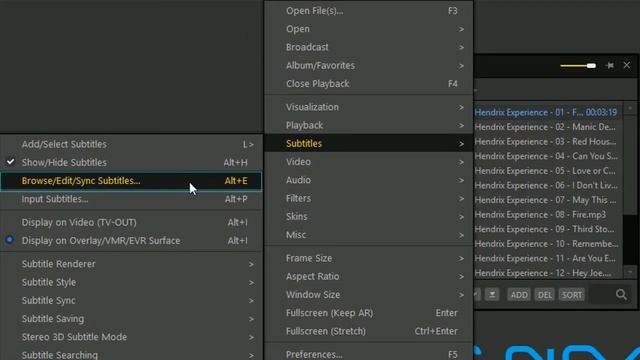640x360 pixels.
Task: Expand the Aspect Ratio submenu
Action: [369, 276]
